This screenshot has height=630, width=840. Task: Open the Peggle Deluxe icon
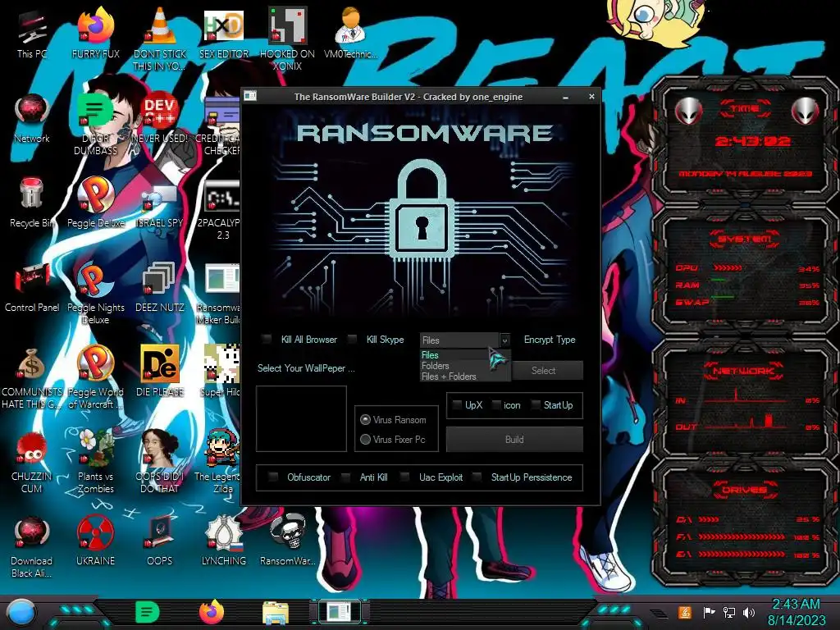pyautogui.click(x=95, y=203)
